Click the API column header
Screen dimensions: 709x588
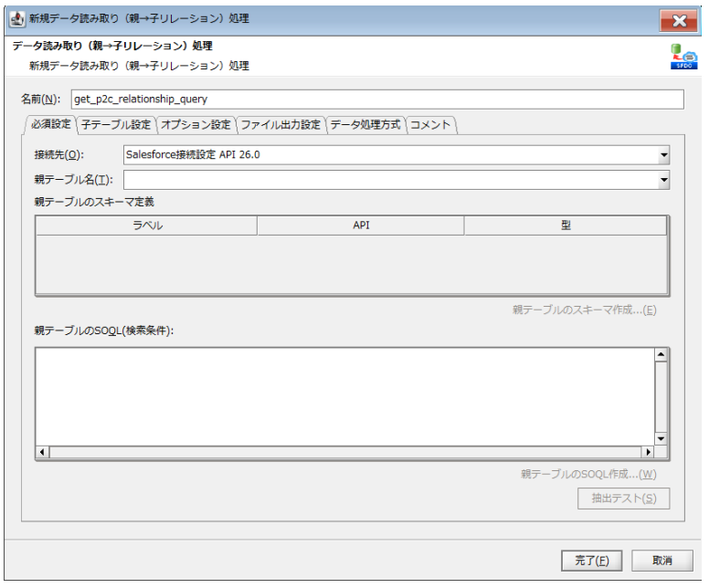pyautogui.click(x=361, y=226)
